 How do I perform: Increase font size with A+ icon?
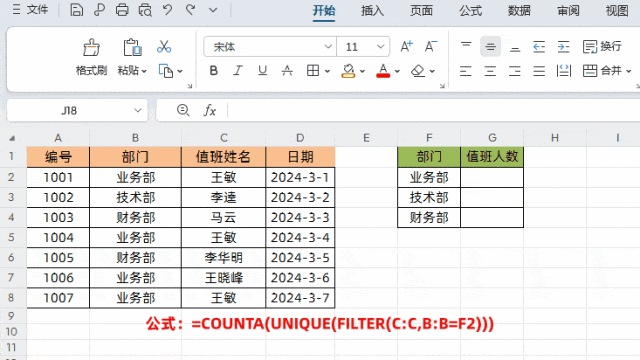tap(406, 47)
